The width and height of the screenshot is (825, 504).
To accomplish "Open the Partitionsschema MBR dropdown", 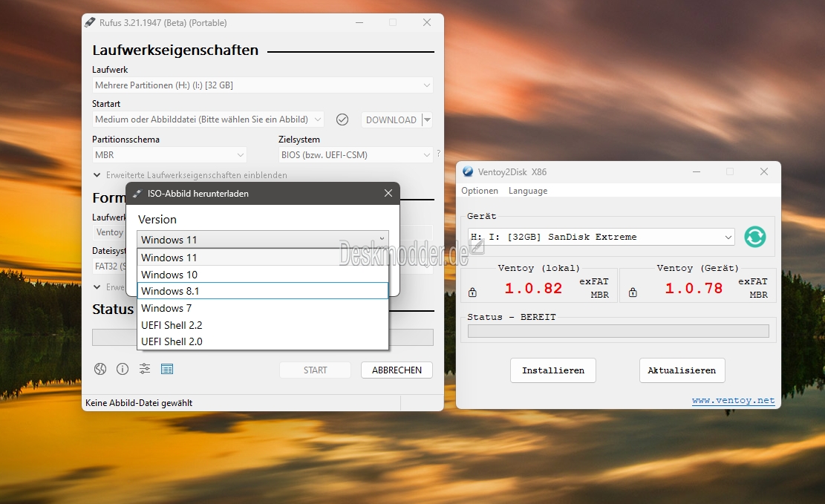I will [x=169, y=155].
